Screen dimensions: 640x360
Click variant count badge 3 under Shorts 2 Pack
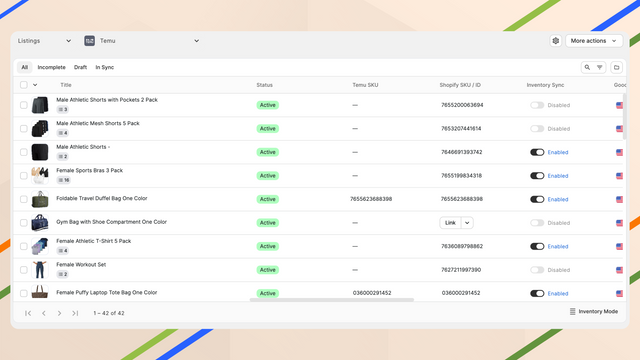click(62, 109)
